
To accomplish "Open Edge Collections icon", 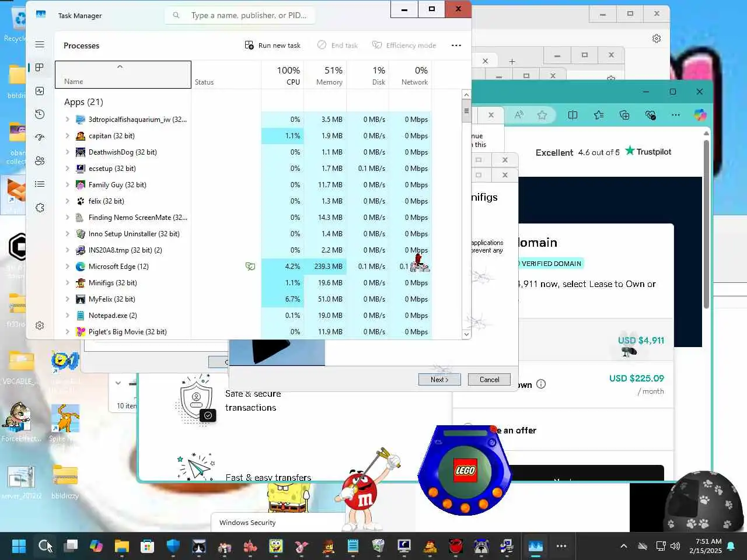I will click(x=624, y=115).
